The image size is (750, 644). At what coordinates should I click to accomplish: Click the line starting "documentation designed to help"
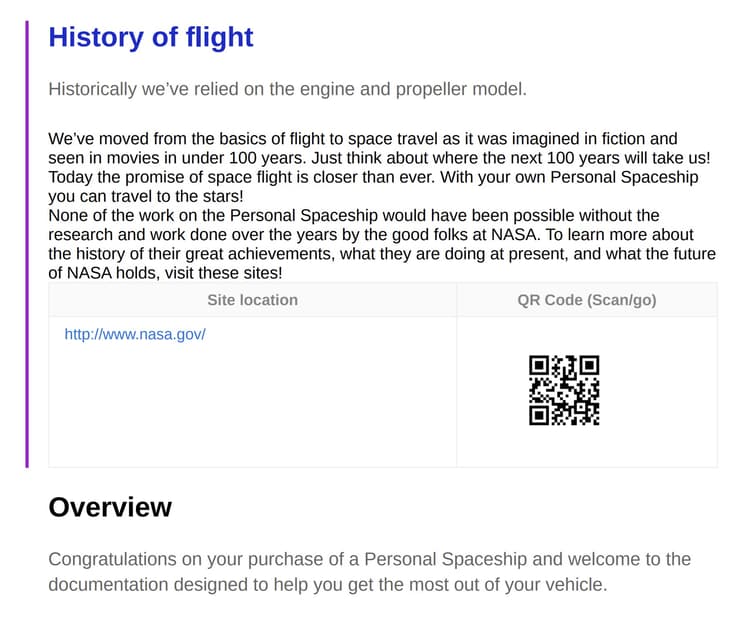327,584
